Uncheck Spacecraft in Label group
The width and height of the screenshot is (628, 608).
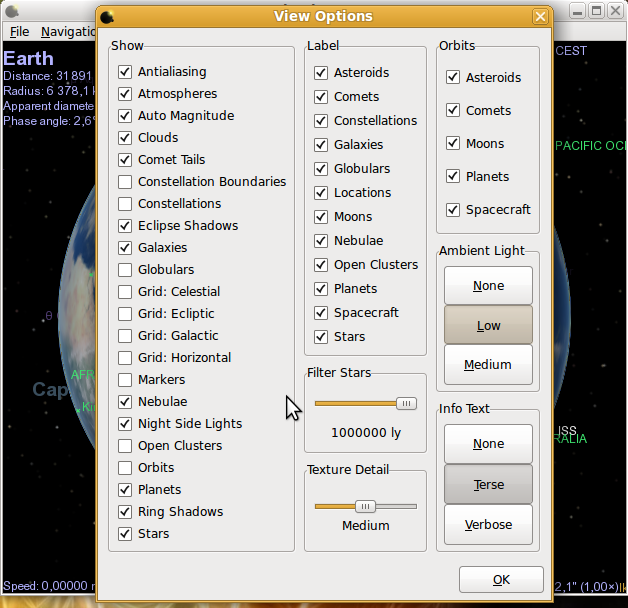pyautogui.click(x=321, y=313)
